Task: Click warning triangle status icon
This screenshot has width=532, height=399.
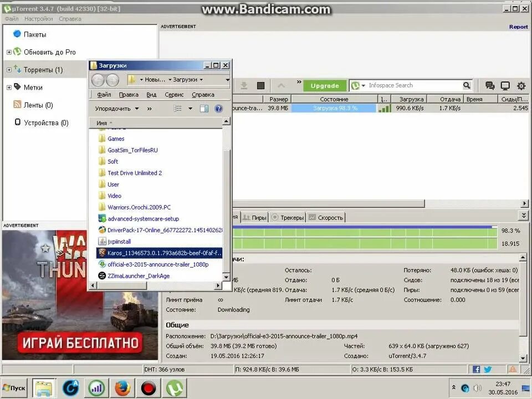Action: click(x=512, y=369)
